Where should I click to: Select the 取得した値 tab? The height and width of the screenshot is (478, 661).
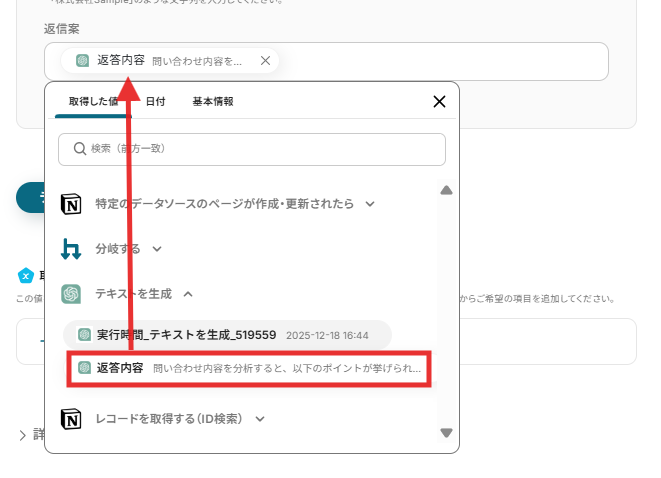click(93, 102)
